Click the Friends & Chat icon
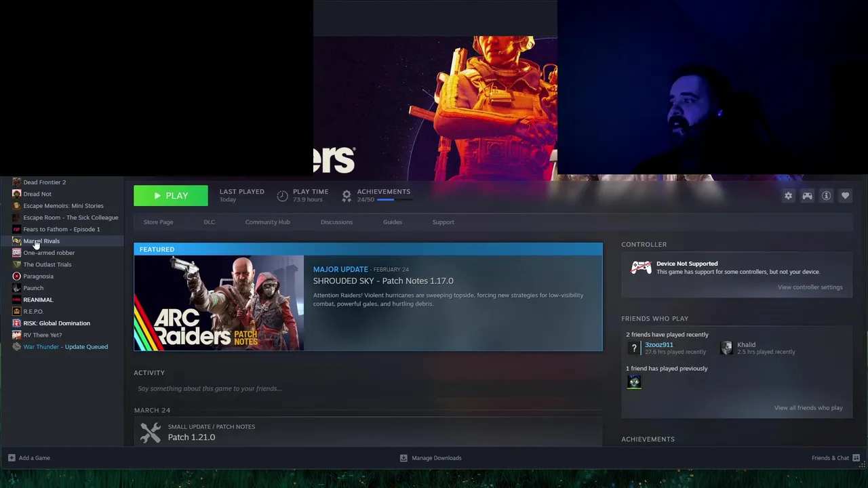The height and width of the screenshot is (488, 868). coord(856,458)
